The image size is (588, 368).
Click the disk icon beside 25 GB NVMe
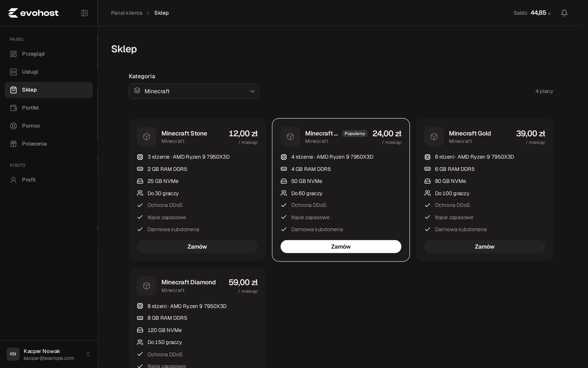coord(140,181)
